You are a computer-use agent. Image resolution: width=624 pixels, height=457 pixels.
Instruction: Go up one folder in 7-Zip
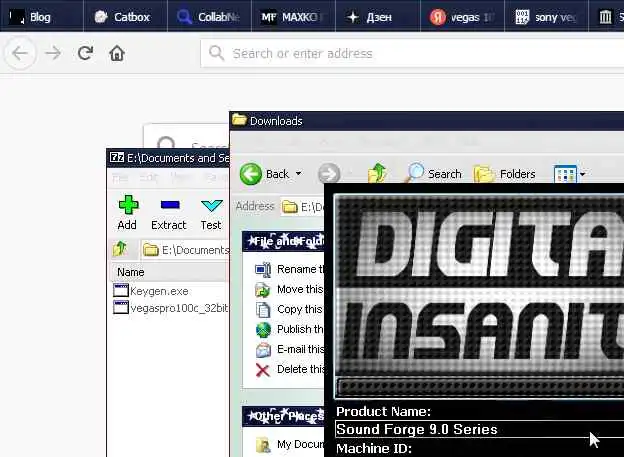(120, 250)
